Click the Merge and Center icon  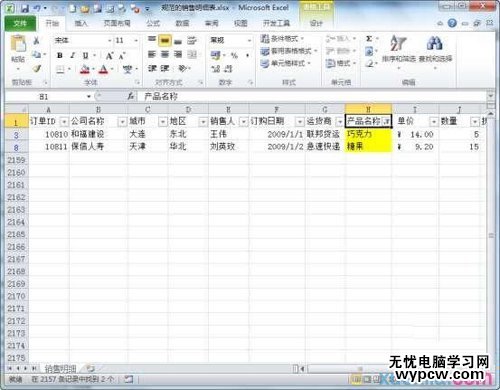(192, 54)
